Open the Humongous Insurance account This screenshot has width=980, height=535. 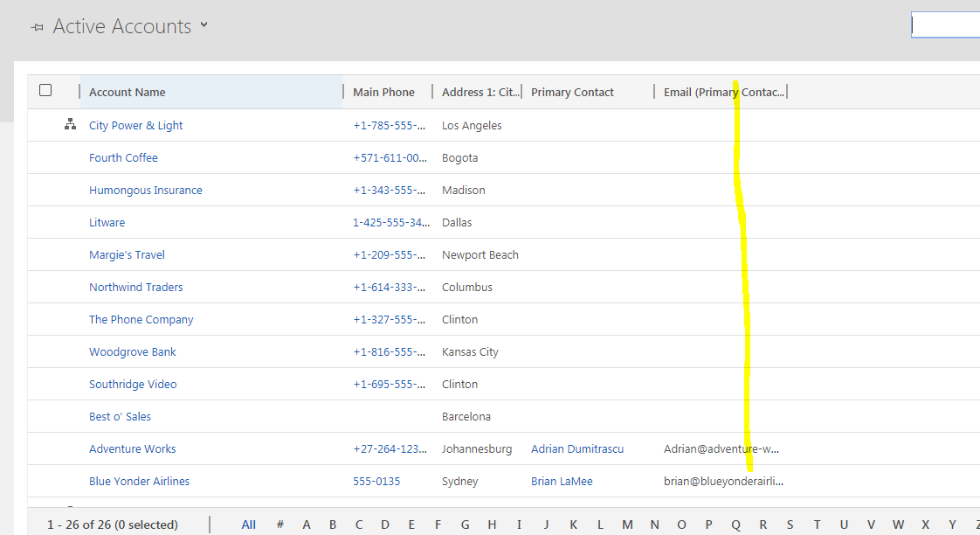pos(146,191)
